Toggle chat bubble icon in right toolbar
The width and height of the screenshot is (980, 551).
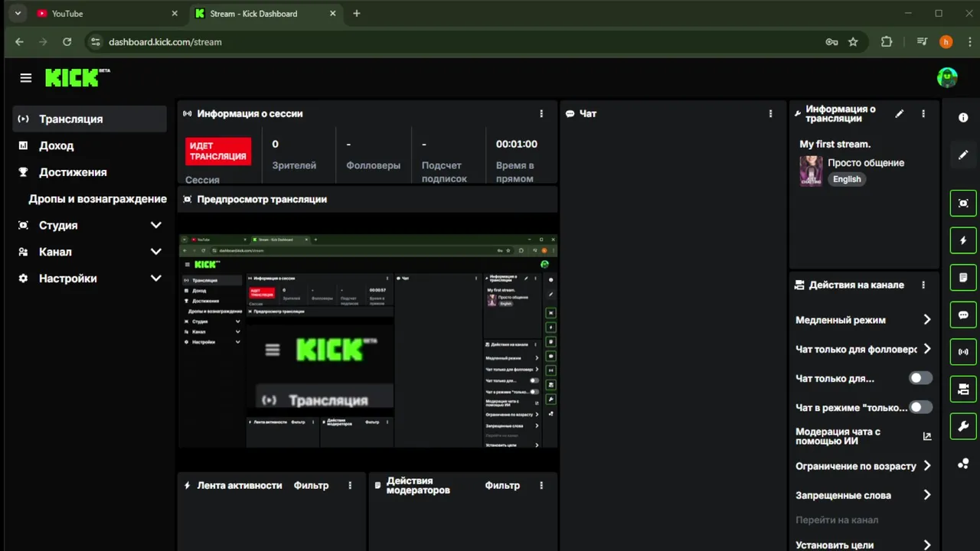pos(963,315)
